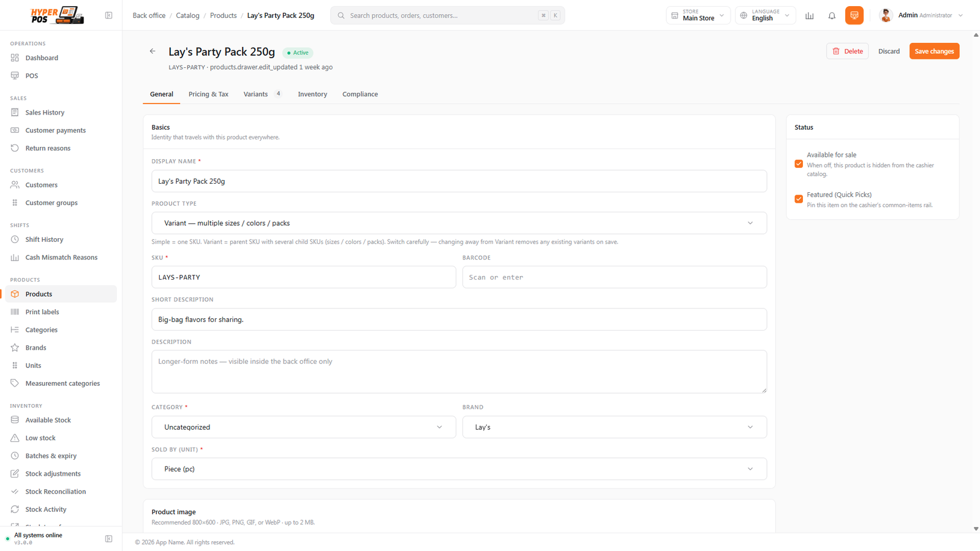The image size is (980, 551).
Task: Toggle the bottom sidebar collapse icon
Action: pos(108,539)
